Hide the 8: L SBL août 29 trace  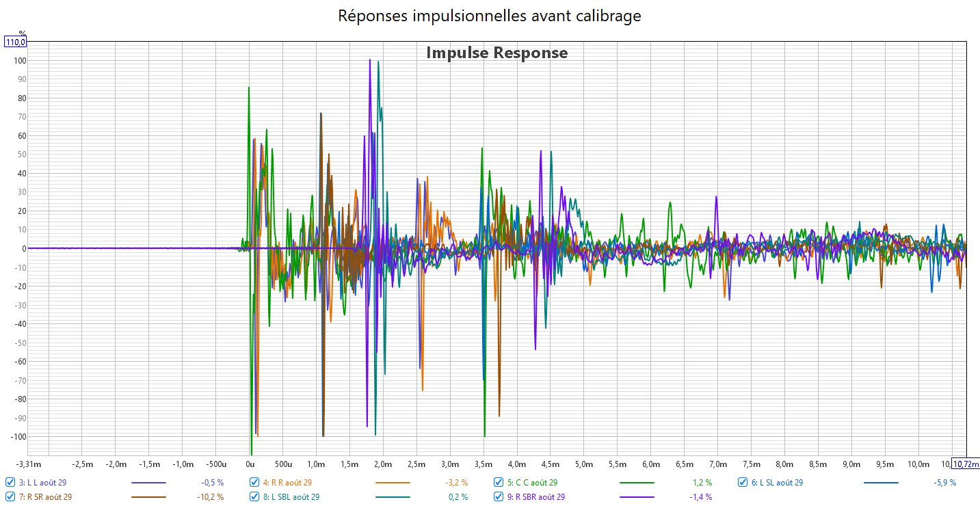[x=254, y=497]
